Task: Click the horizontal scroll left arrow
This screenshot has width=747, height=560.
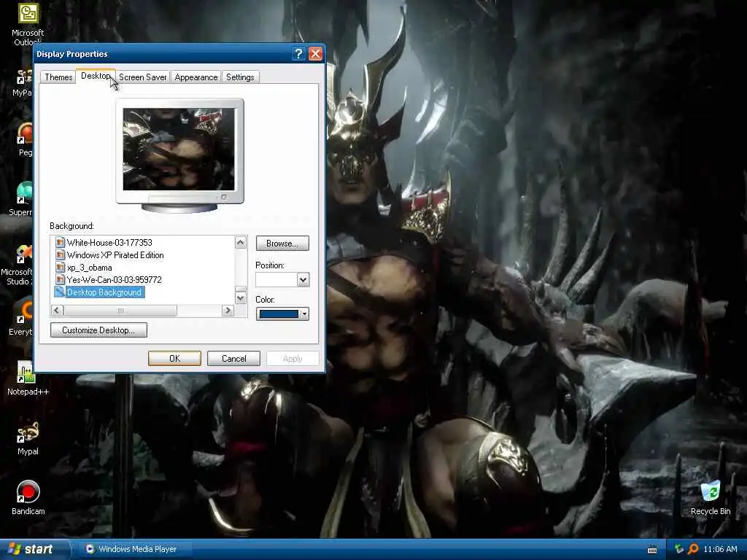Action: click(57, 311)
